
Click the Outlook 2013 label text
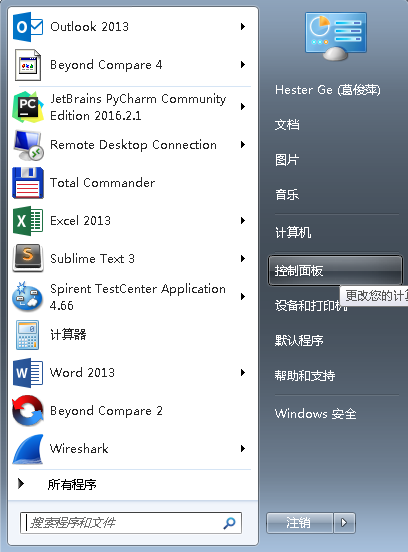click(x=89, y=27)
